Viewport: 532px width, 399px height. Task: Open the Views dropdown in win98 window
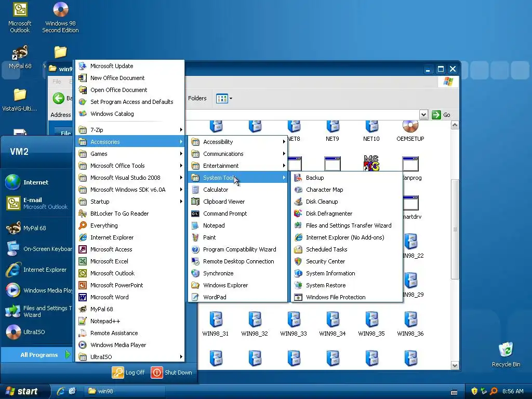[x=224, y=98]
